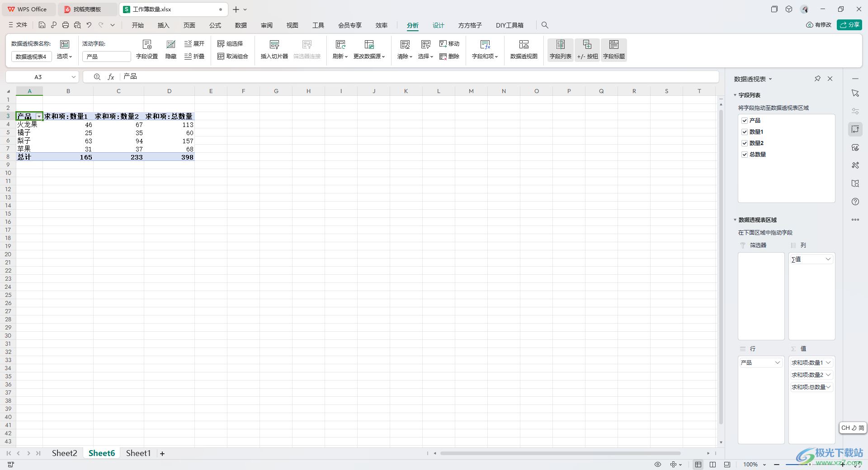Open the 开始 (Home) ribbon tab
This screenshot has width=868, height=470.
tap(138, 25)
